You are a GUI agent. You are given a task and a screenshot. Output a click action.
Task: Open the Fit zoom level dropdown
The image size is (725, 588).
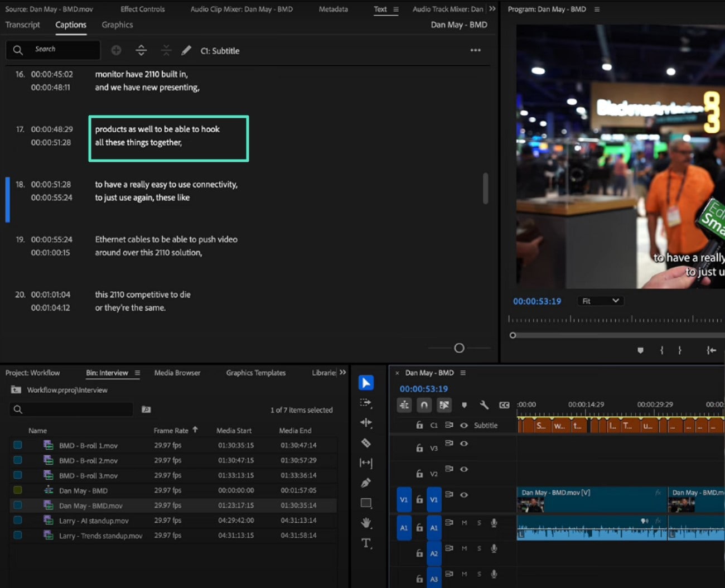pyautogui.click(x=600, y=301)
